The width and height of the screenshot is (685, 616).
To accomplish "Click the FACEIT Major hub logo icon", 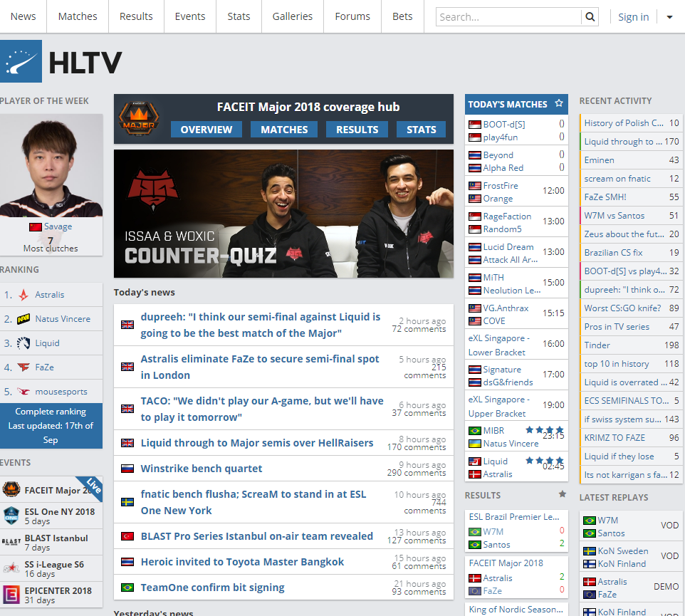I will [x=139, y=119].
